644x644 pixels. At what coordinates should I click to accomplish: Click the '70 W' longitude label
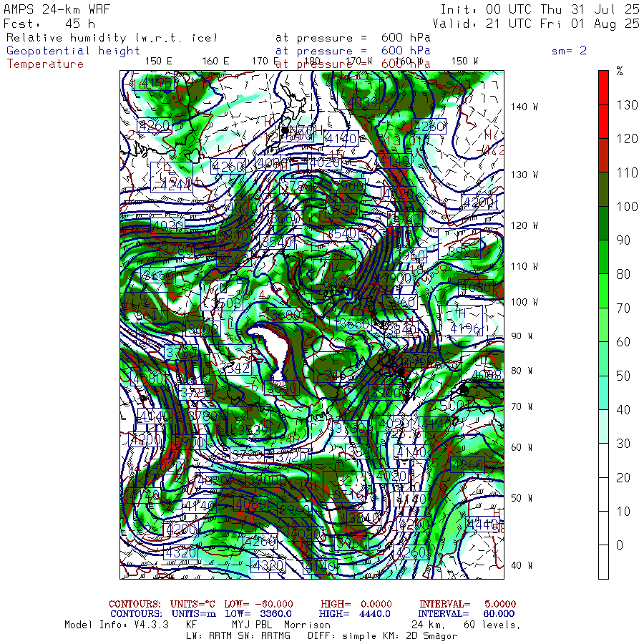coord(522,406)
